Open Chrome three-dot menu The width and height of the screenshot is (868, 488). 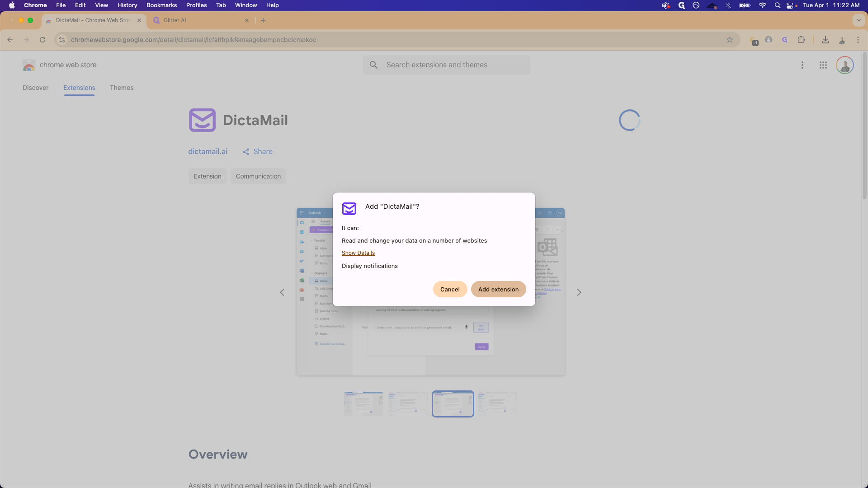click(x=858, y=40)
